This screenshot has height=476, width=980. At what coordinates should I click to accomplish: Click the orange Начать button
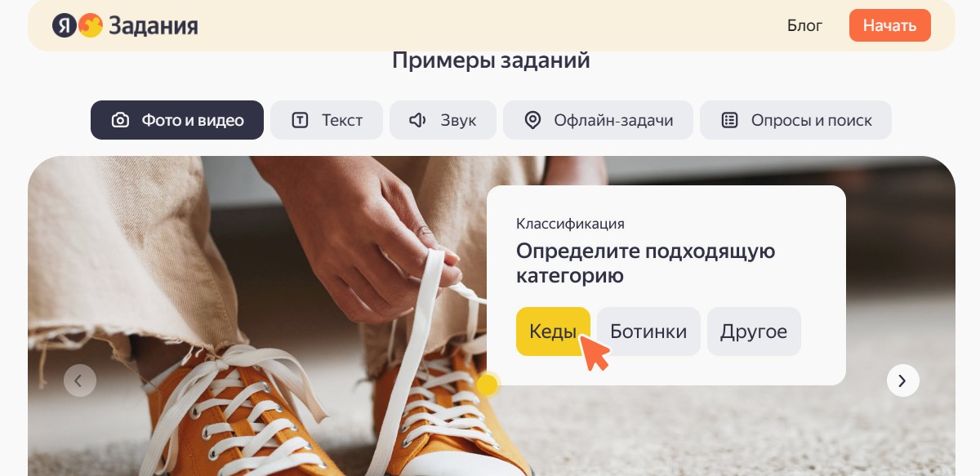tap(890, 25)
